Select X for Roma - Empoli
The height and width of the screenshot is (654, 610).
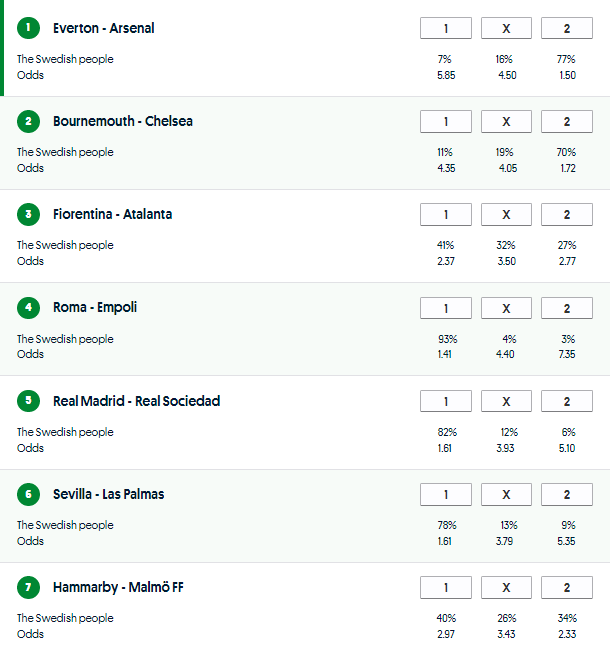pos(506,307)
